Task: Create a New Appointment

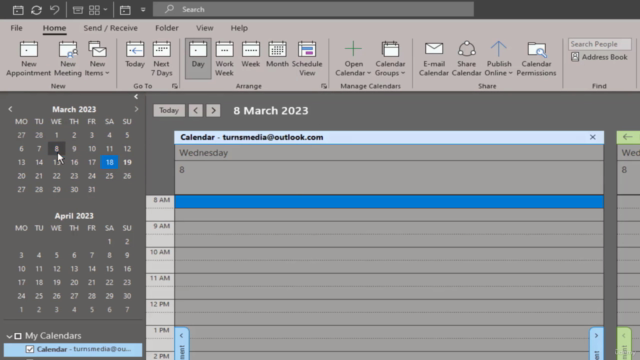Action: (29, 59)
